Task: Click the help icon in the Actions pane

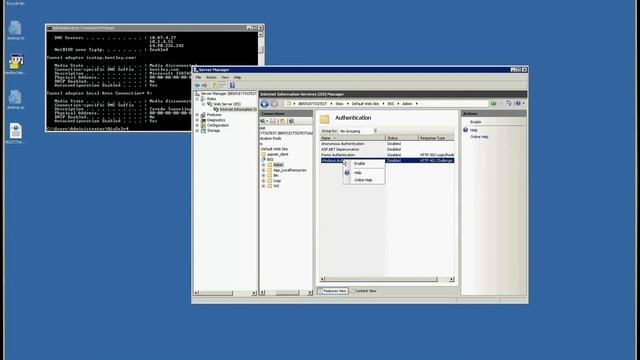Action: click(465, 130)
